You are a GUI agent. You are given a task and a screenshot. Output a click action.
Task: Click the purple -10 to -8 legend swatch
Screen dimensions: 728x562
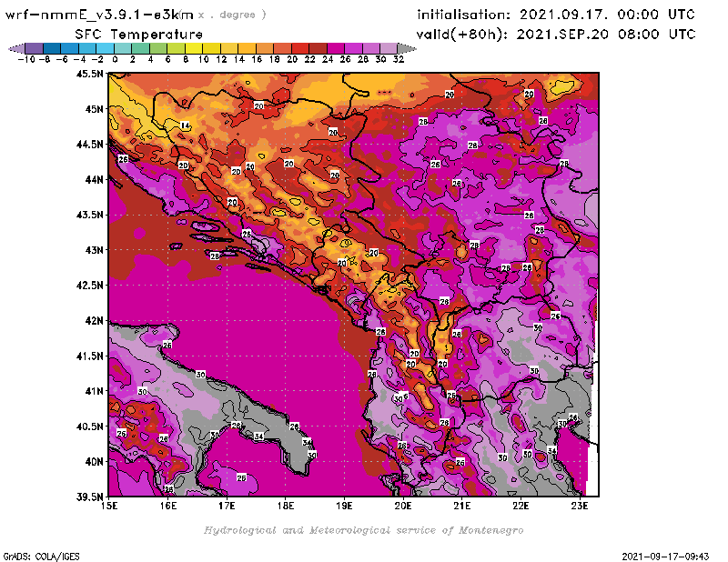point(35,48)
